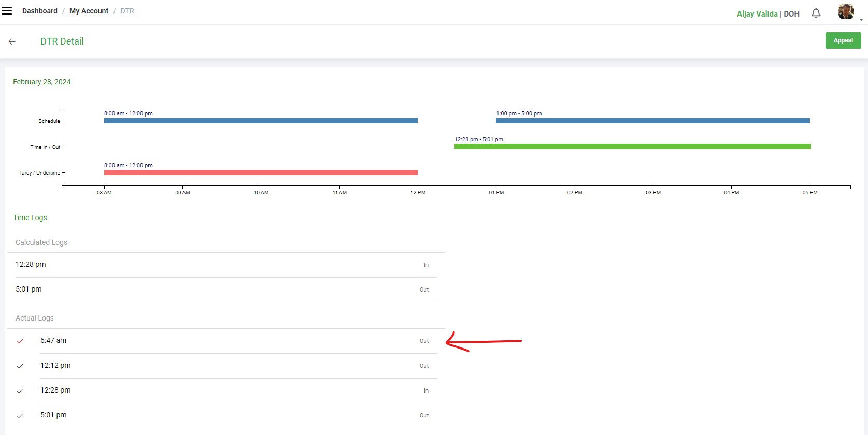868x435 pixels.
Task: Click the checkmark beside 5:01 pm actual log
Action: point(20,416)
